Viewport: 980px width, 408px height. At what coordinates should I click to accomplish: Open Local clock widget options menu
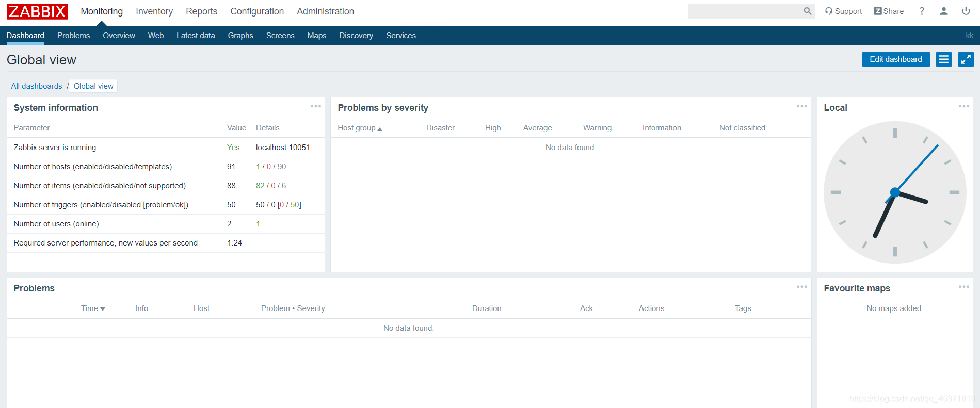click(963, 106)
